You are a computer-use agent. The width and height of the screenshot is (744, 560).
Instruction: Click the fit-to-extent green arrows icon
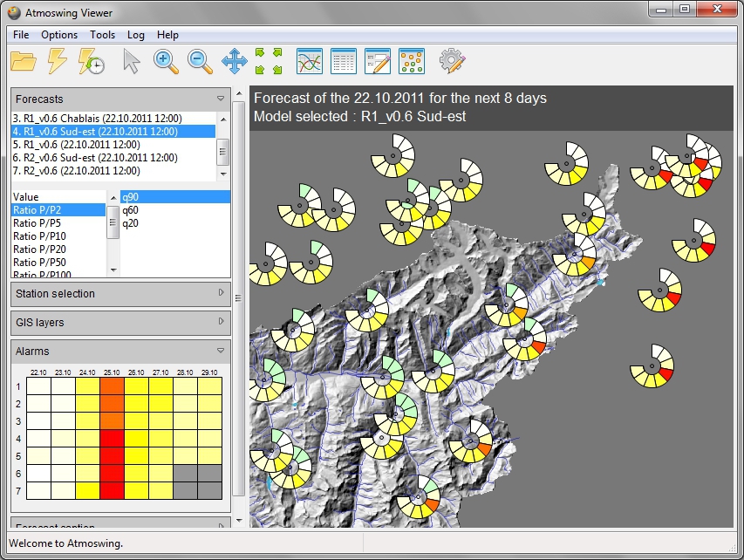(x=269, y=61)
